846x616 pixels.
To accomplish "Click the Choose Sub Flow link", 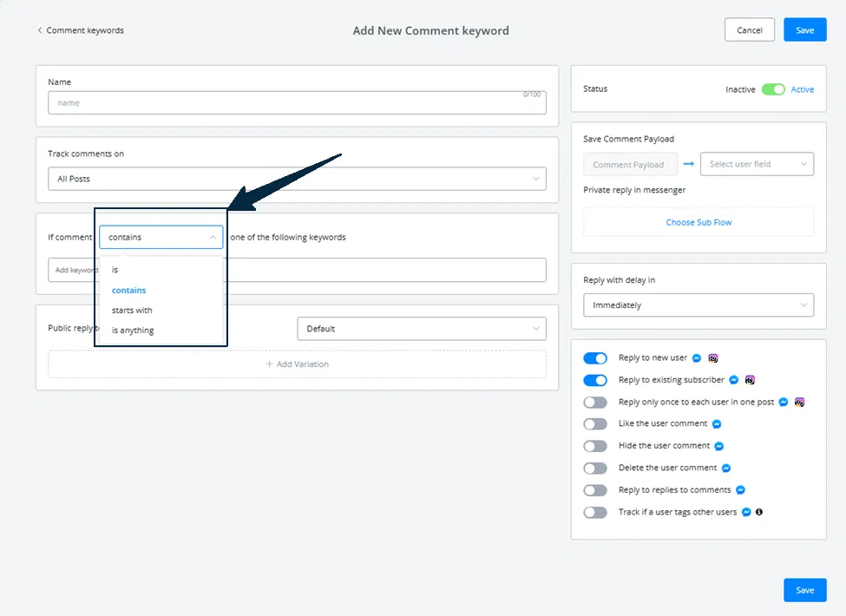I will pyautogui.click(x=698, y=222).
